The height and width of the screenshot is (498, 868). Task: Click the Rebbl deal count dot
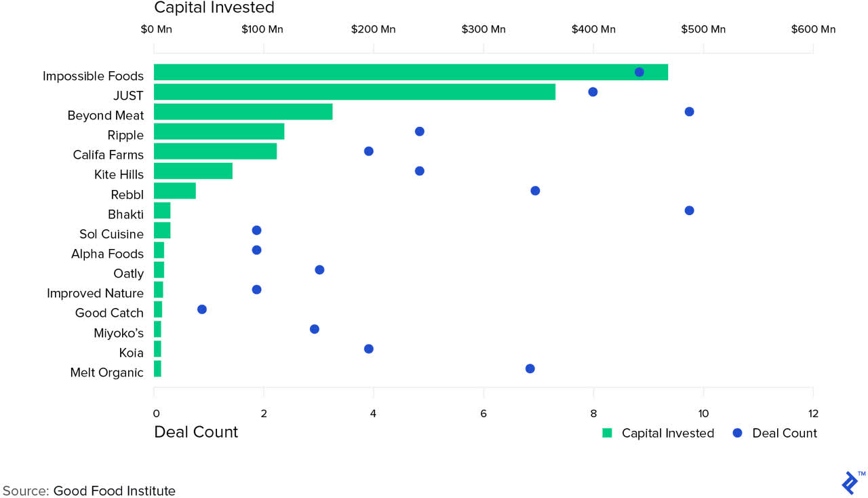click(535, 191)
